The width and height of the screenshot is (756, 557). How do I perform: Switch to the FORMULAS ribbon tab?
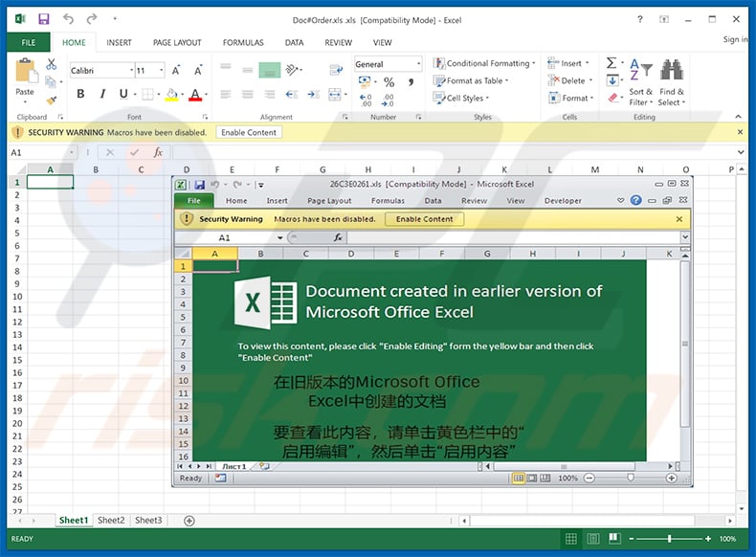tap(243, 42)
